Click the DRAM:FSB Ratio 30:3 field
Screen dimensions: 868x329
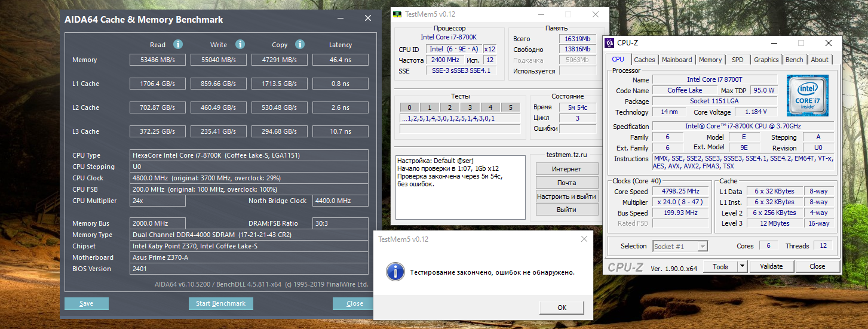pos(340,223)
